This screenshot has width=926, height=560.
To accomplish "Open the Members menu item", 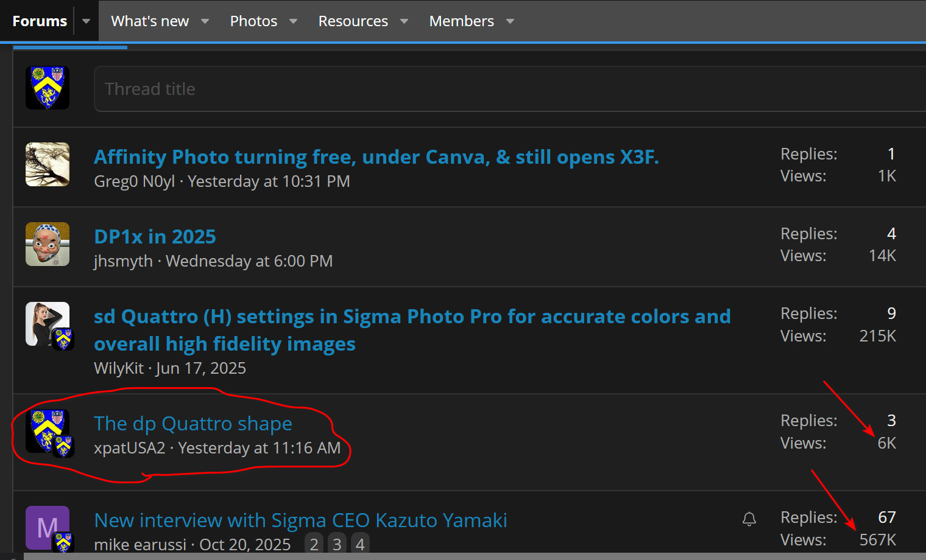I will click(461, 21).
